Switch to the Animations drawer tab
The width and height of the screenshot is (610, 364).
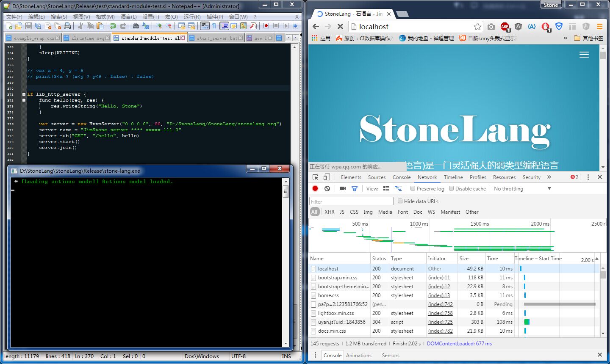[x=358, y=356]
